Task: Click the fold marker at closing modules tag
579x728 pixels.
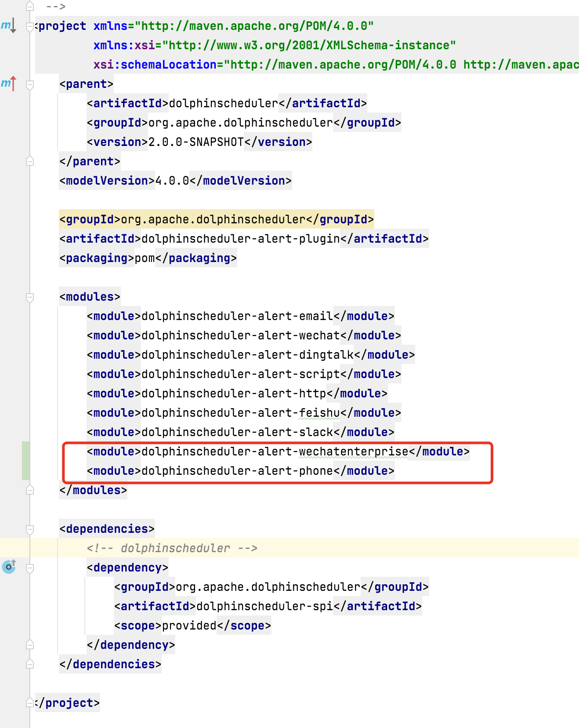Action: (30, 490)
